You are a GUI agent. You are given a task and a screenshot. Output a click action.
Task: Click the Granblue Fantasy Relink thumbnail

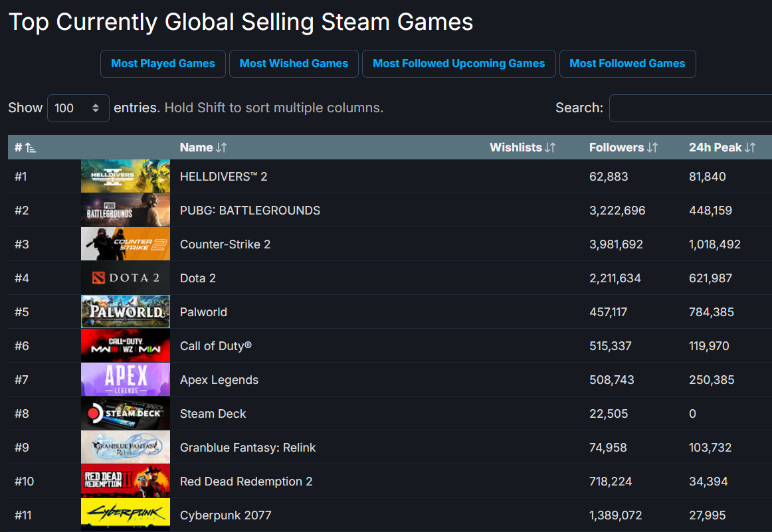click(126, 447)
